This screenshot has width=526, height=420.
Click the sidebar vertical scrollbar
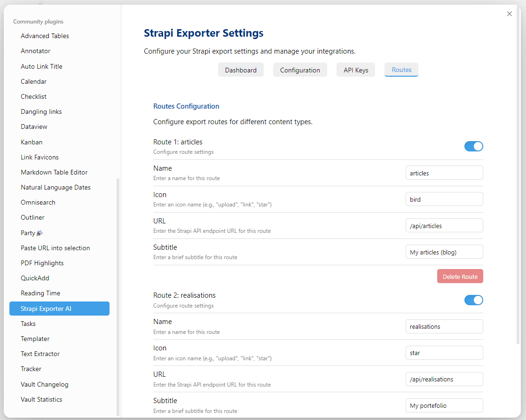pos(118,296)
